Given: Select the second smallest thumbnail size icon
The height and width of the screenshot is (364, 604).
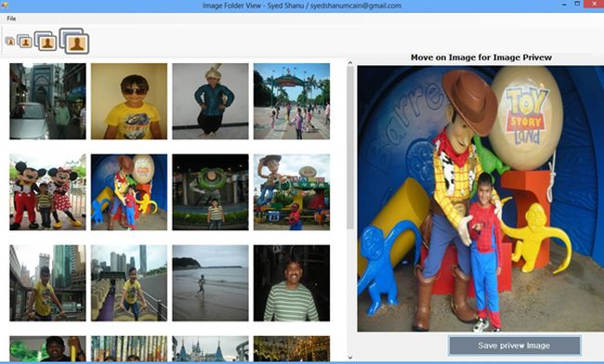Looking at the screenshot, I should click(24, 41).
